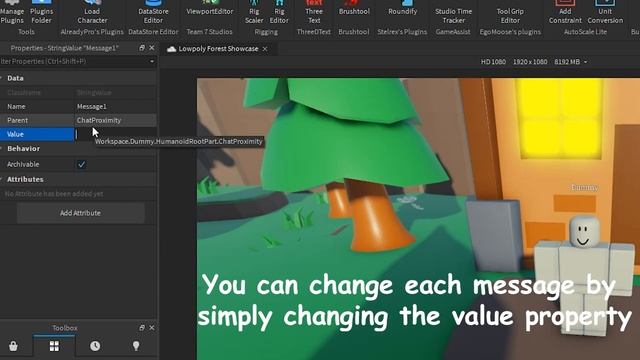Viewport: 640px width, 360px height.
Task: Open Toolbox Inventory bag tab
Action: 13,346
